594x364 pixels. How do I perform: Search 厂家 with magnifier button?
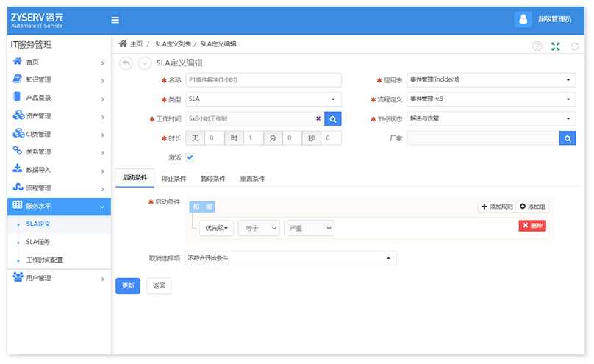tap(568, 138)
